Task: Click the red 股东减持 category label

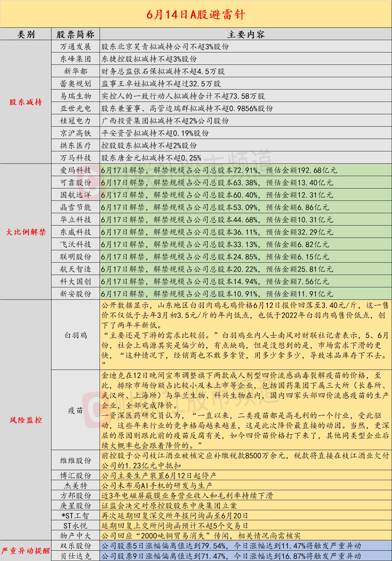Action: pyautogui.click(x=26, y=102)
